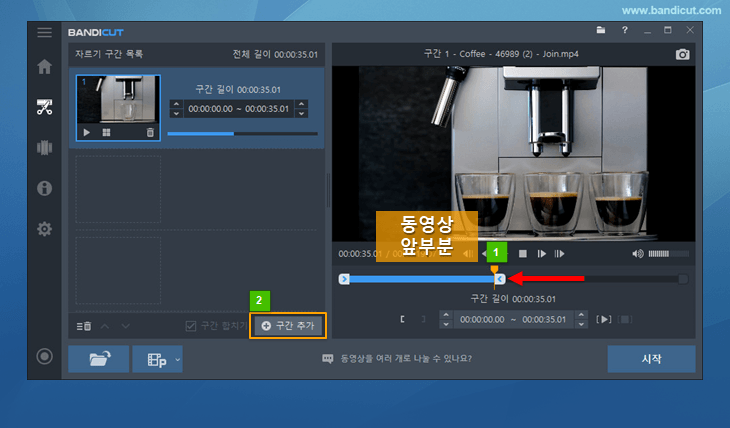Viewport: 730px width, 428px height.
Task: Switch to the Cut mode scissors icon
Action: coord(45,107)
